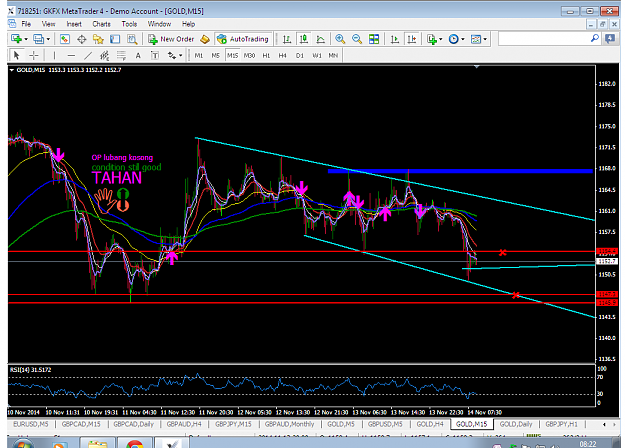Screen dimensions: 625x448
Task: Open the Profiles icon
Action: pyautogui.click(x=39, y=39)
